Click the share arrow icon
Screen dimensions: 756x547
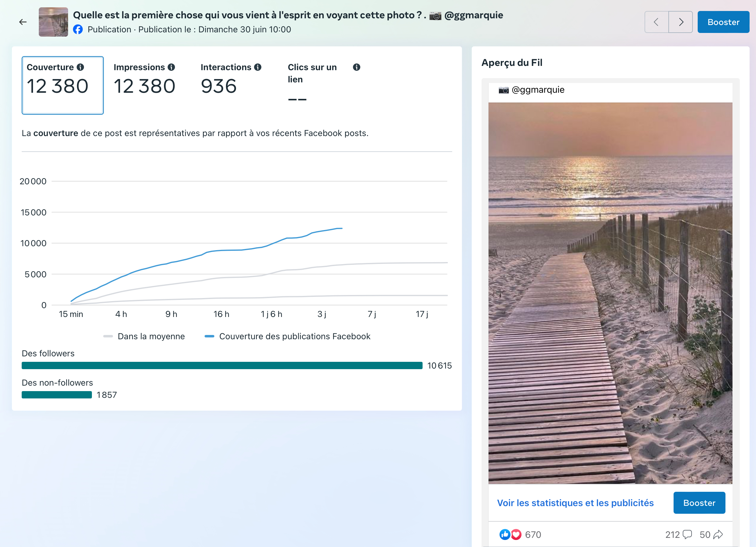(x=718, y=535)
